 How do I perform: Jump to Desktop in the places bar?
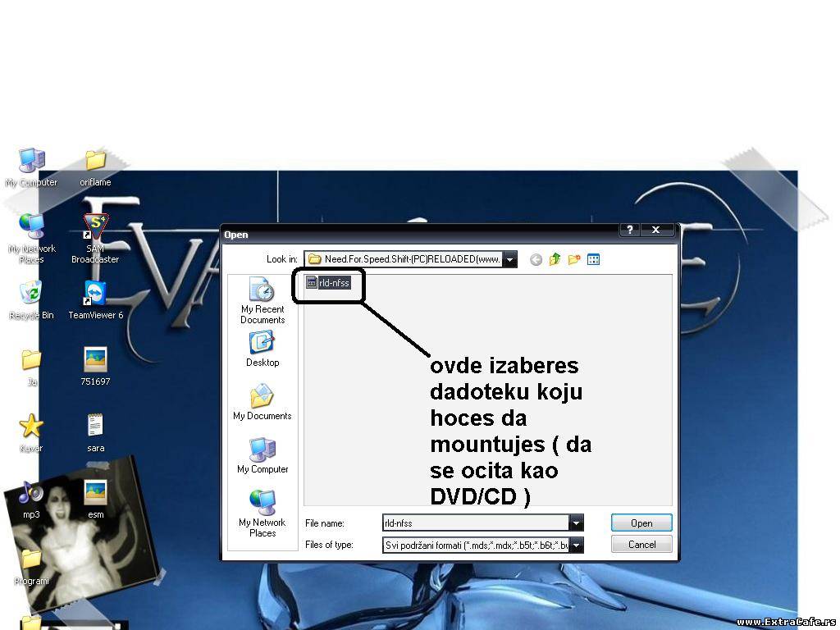(262, 349)
